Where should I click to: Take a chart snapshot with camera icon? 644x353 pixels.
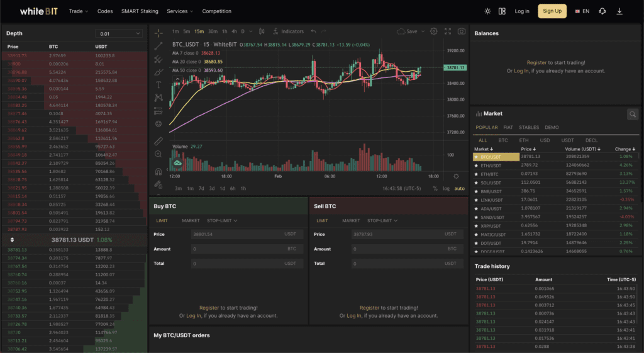pos(462,31)
